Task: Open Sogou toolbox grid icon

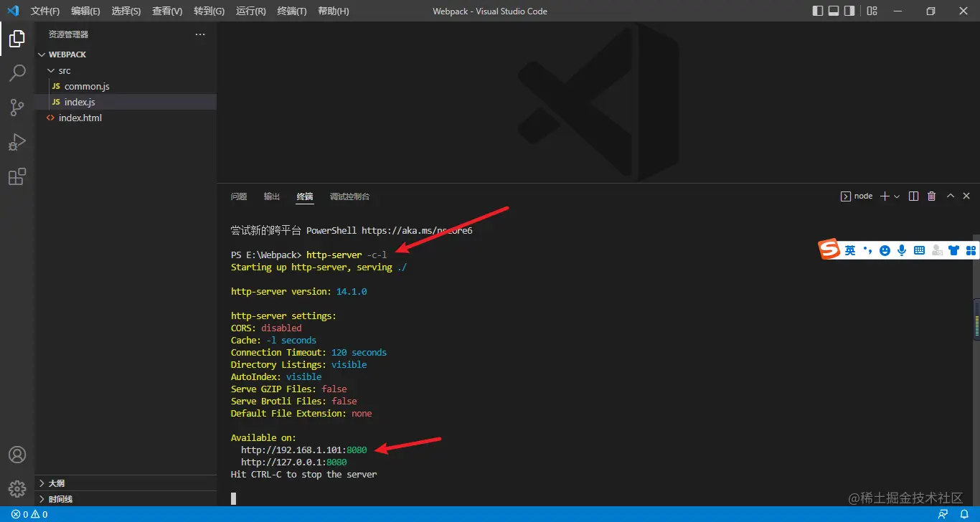Action: point(971,250)
